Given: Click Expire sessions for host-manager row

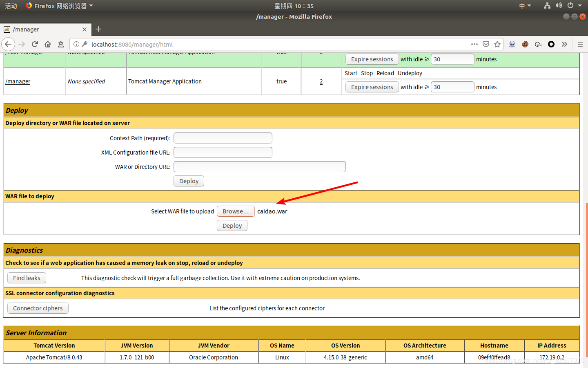Looking at the screenshot, I should click(372, 59).
